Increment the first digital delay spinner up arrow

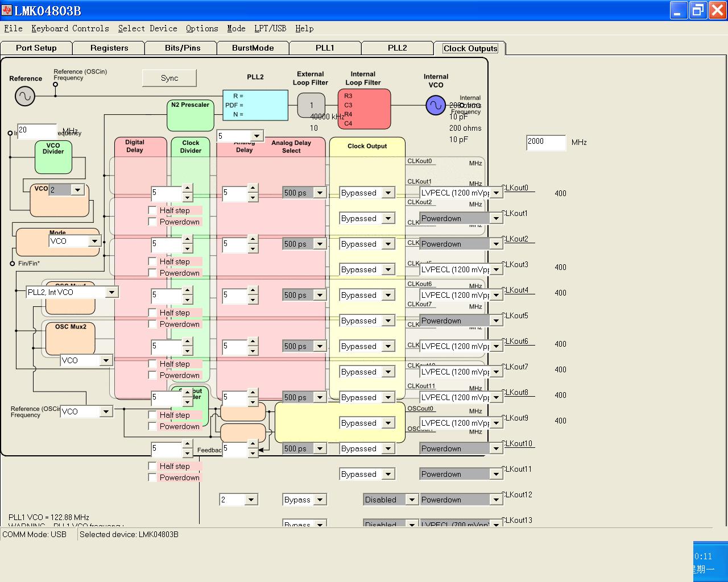(x=187, y=188)
